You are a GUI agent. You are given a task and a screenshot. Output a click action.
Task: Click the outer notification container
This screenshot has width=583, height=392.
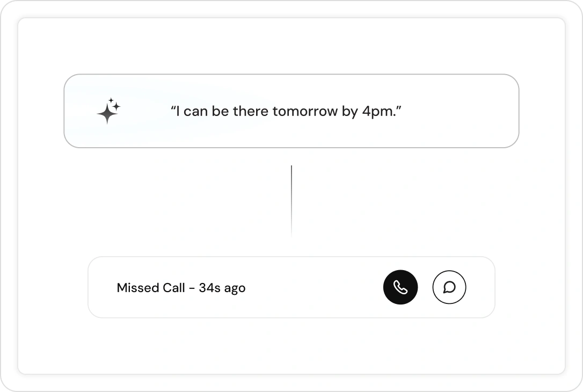click(291, 196)
